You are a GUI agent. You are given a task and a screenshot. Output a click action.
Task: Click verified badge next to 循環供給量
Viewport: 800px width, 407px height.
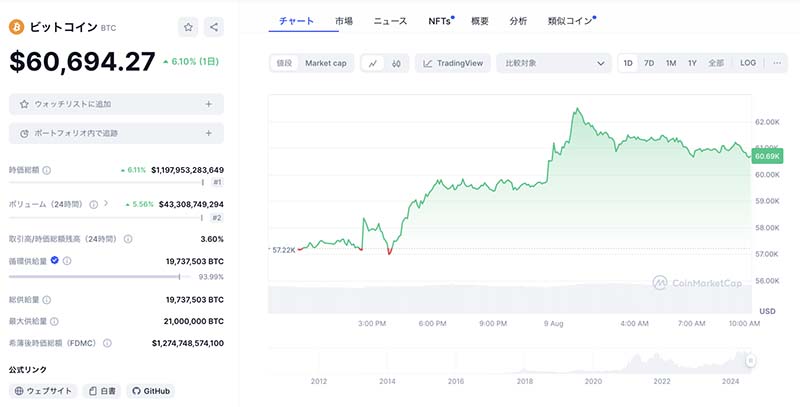coord(55,261)
